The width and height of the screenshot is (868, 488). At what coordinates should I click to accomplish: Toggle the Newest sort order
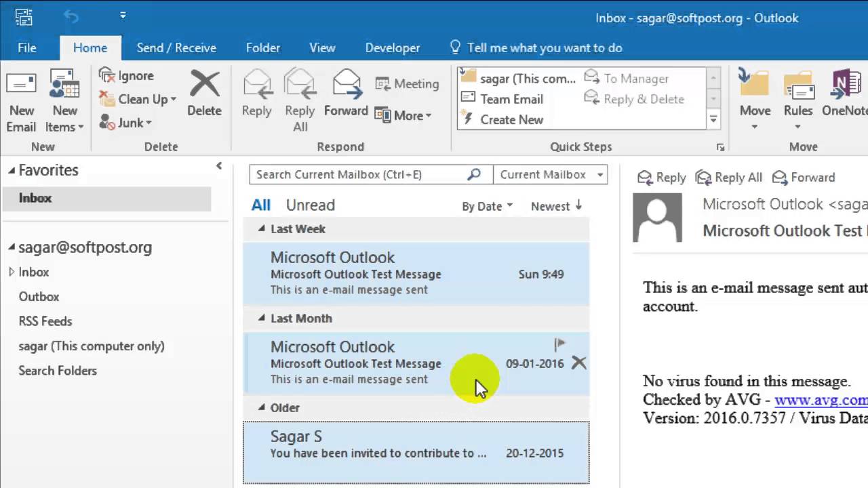(x=556, y=206)
